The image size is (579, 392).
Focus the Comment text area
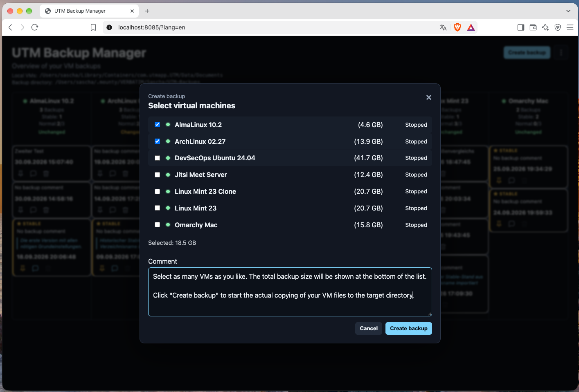pyautogui.click(x=290, y=292)
